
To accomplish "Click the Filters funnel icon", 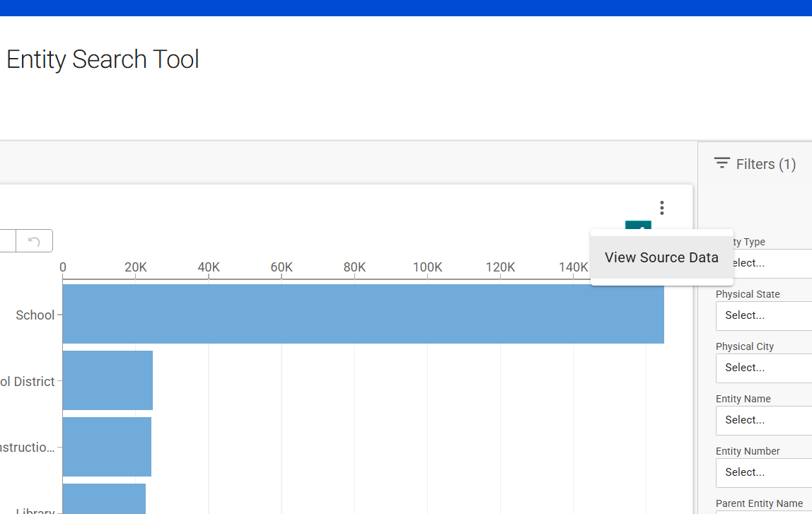I will click(x=721, y=163).
